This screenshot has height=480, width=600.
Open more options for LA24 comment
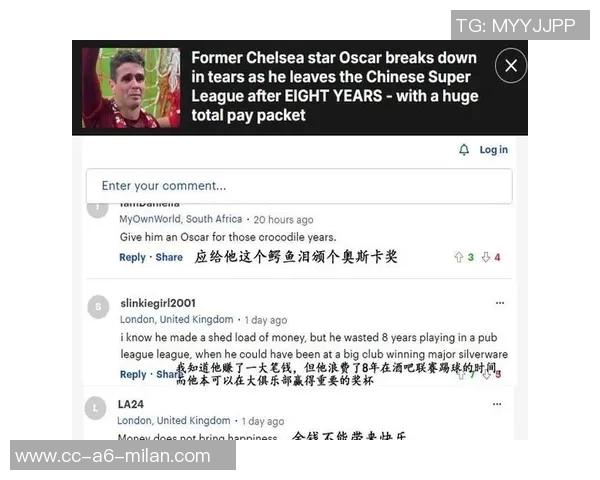pyautogui.click(x=497, y=404)
